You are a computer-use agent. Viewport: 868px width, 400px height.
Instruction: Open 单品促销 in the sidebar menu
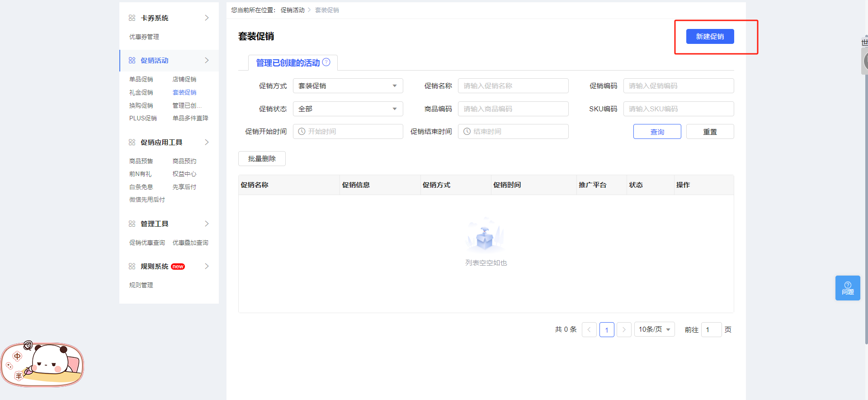pos(141,80)
